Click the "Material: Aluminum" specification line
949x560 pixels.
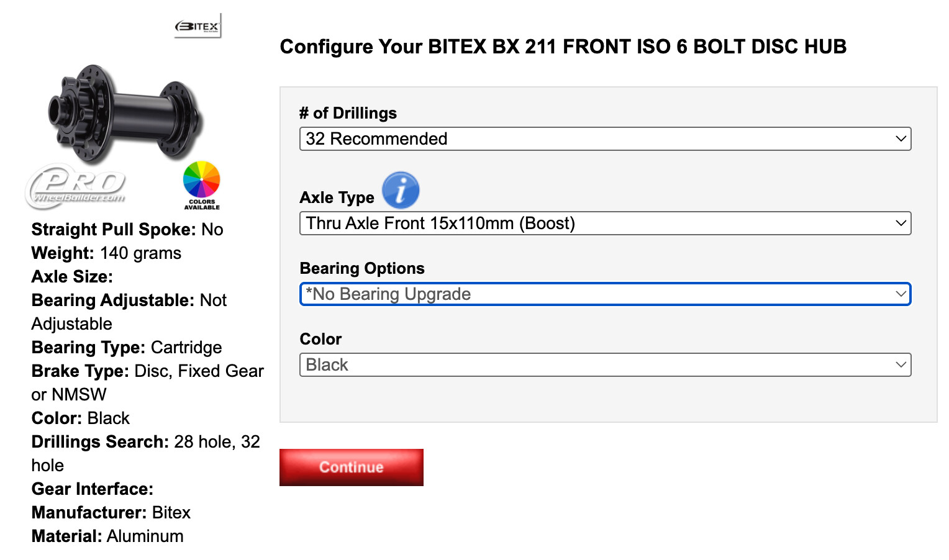point(107,536)
